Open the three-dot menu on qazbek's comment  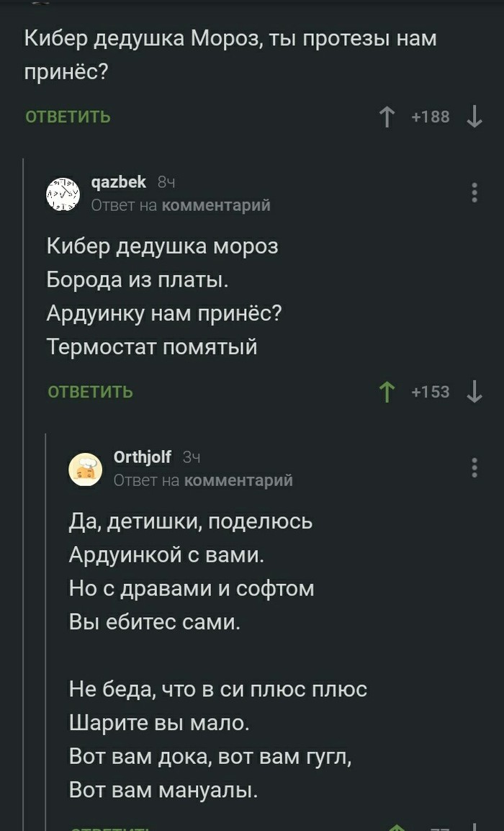(x=474, y=193)
